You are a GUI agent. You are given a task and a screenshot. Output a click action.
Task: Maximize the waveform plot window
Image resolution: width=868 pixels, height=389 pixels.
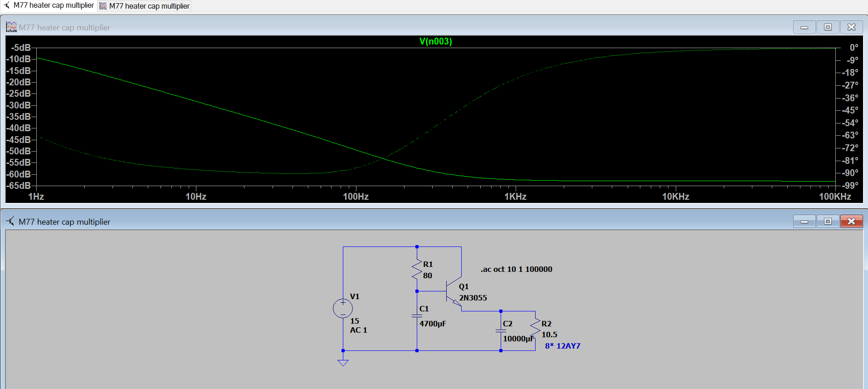click(x=828, y=27)
